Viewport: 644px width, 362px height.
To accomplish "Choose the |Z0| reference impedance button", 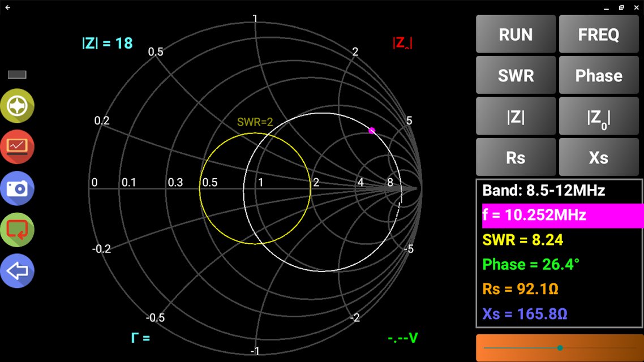I will pos(598,117).
